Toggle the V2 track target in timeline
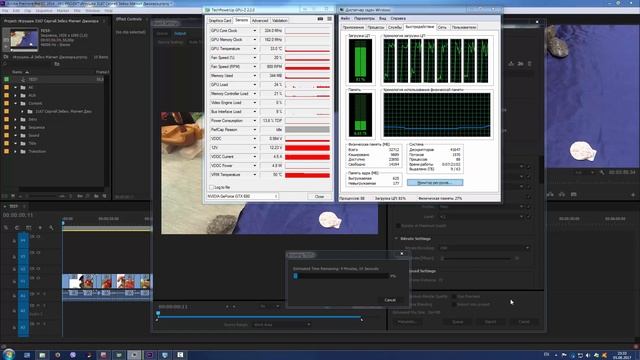This screenshot has height=360, width=640. (x=23, y=269)
